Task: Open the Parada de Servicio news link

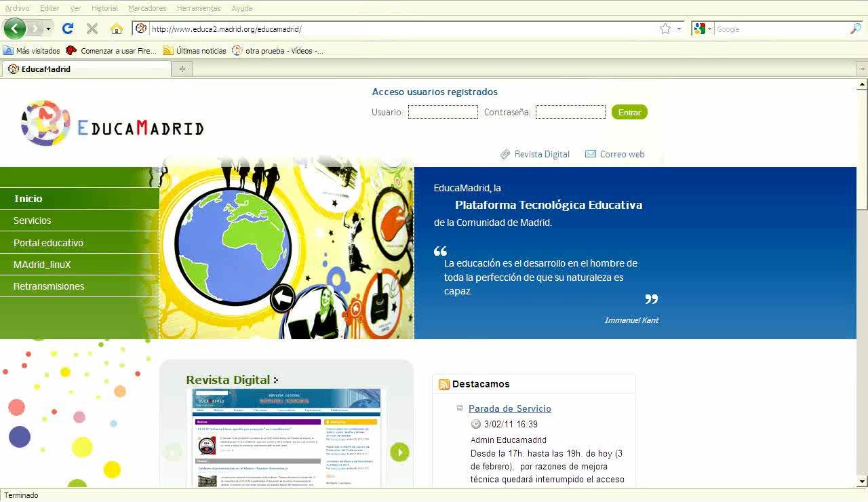Action: coord(509,408)
